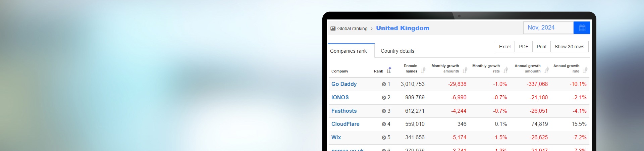This screenshot has width=644, height=151.
Task: Select Fasthosts domain count 612,271
Action: (x=415, y=111)
